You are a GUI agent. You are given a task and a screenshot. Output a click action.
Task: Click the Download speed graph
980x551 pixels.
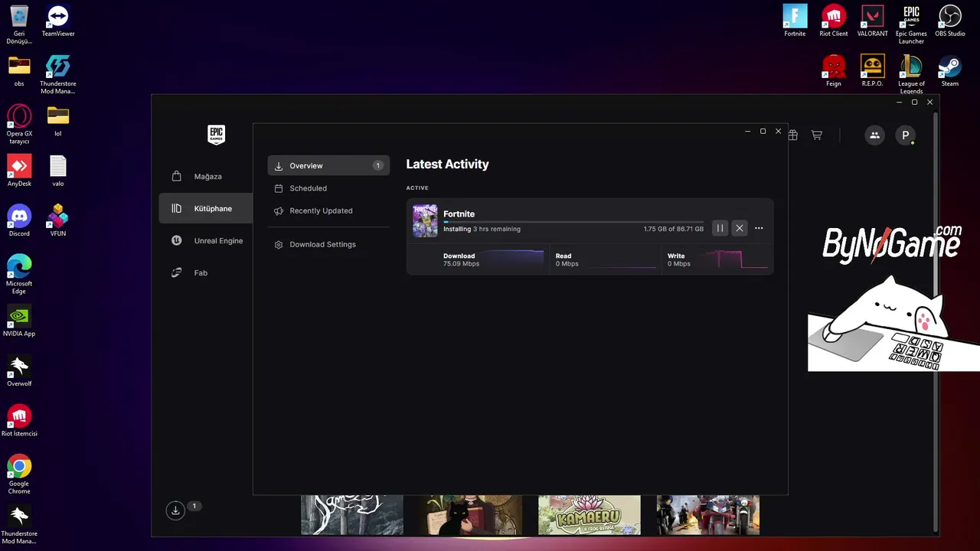[x=513, y=259]
